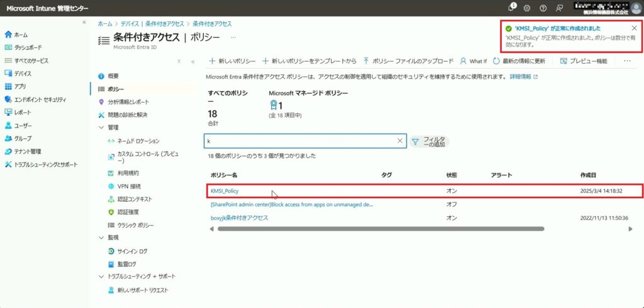Sort by 状態 column header
The height and width of the screenshot is (308, 644).
(x=452, y=175)
